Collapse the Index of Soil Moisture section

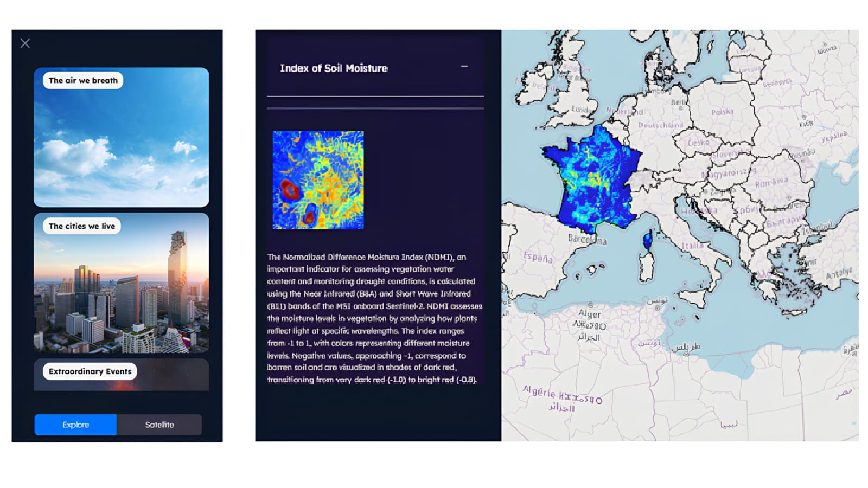click(464, 66)
